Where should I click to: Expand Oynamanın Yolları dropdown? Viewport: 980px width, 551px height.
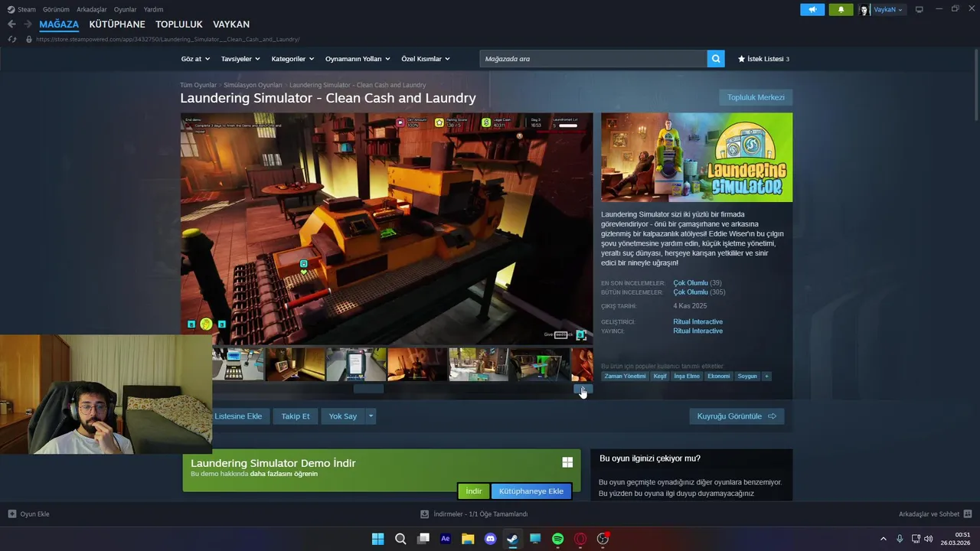click(358, 59)
